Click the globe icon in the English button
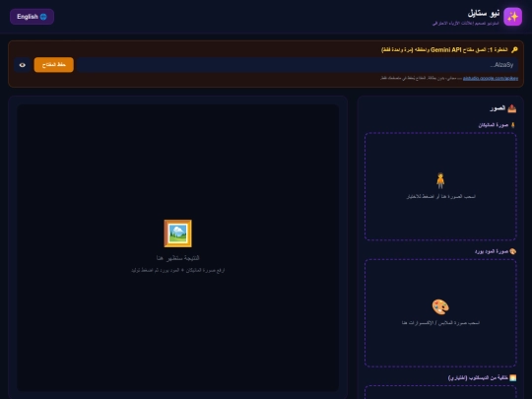 [x=43, y=17]
